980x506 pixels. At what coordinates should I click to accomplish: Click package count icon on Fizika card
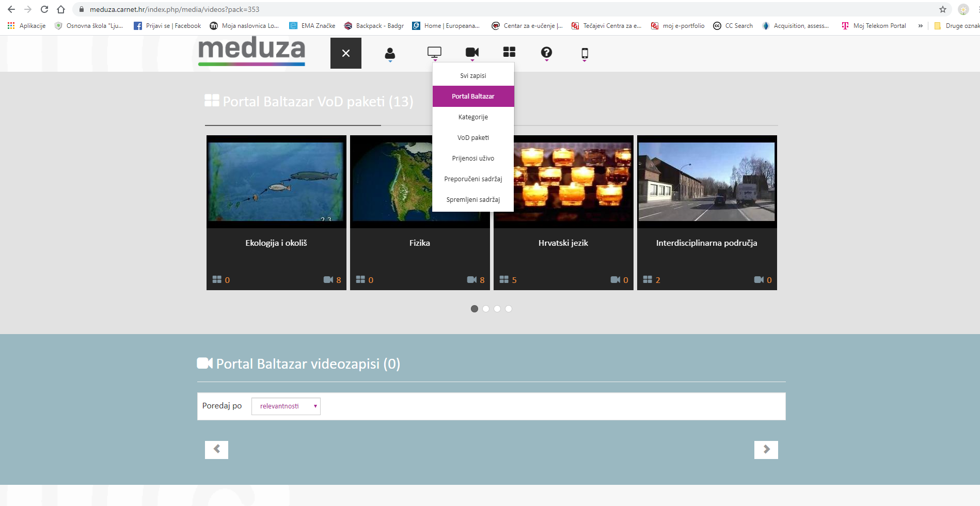point(360,279)
